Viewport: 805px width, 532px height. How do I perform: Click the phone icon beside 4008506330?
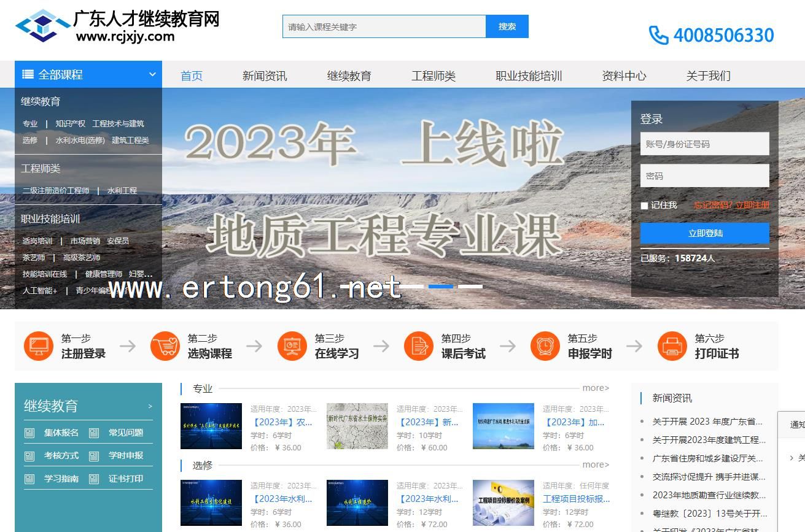click(658, 36)
